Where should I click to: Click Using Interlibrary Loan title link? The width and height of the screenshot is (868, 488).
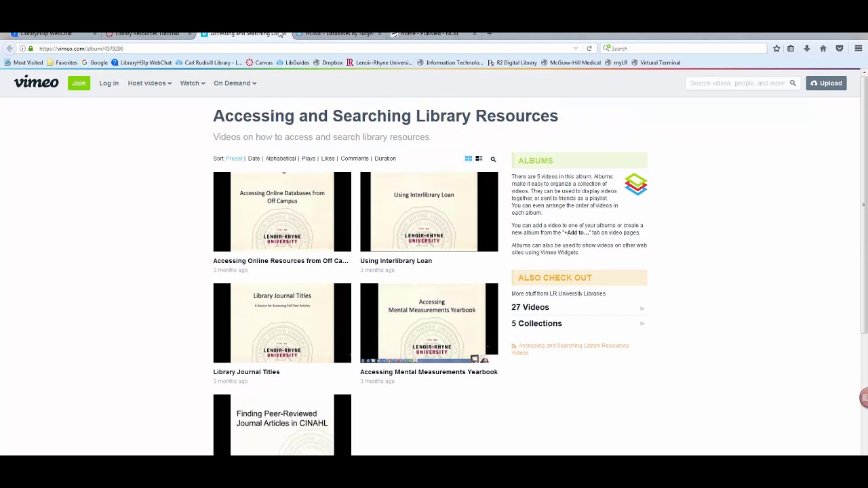tap(396, 261)
